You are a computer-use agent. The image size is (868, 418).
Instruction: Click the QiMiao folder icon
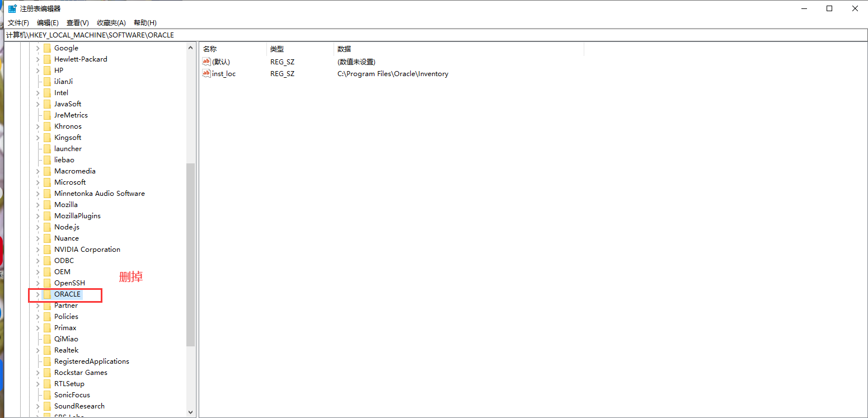point(48,339)
